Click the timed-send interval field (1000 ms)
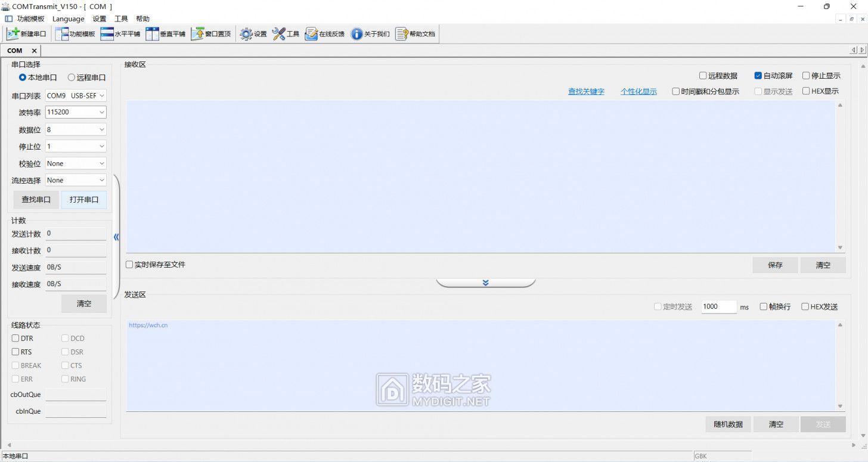Viewport: 868px width, 462px height. click(719, 306)
